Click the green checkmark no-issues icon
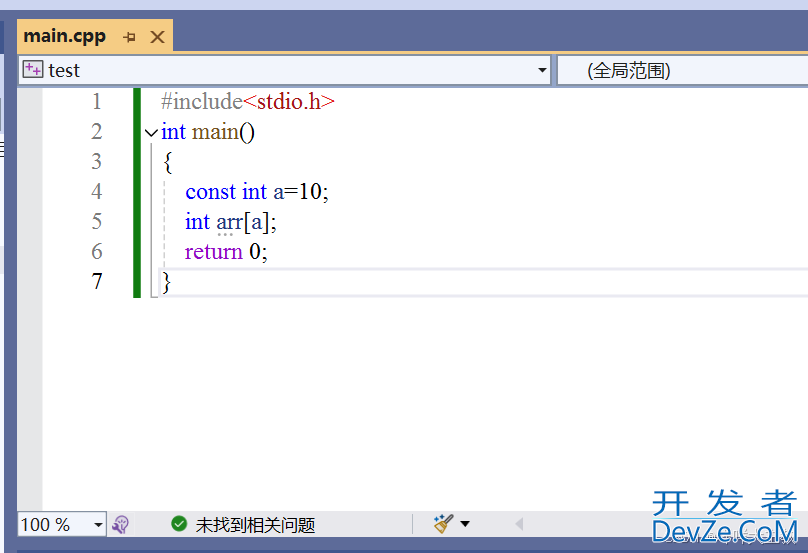The image size is (808, 553). (x=179, y=524)
